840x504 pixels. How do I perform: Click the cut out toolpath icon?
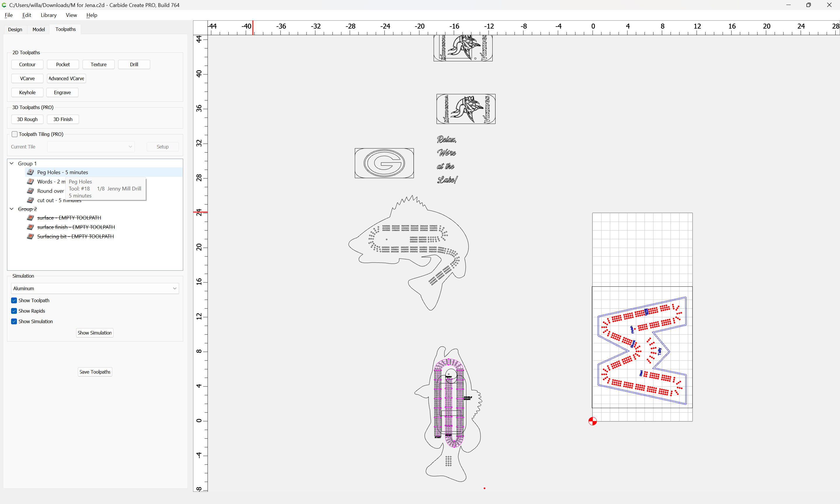(x=31, y=200)
